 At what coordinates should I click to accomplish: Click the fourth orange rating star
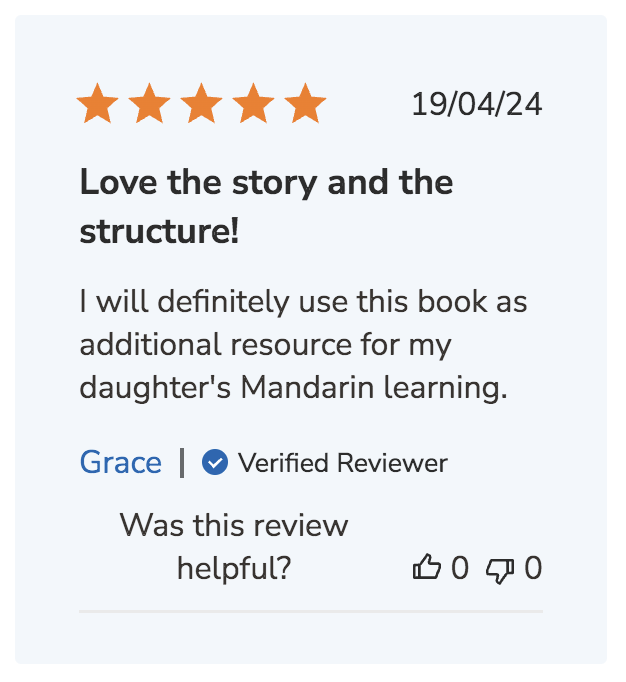click(x=254, y=104)
